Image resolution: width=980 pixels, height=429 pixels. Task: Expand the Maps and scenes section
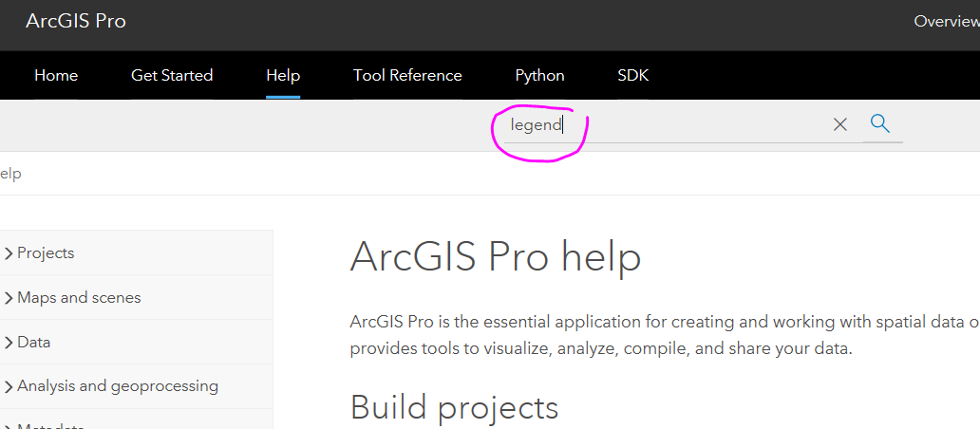(x=9, y=298)
